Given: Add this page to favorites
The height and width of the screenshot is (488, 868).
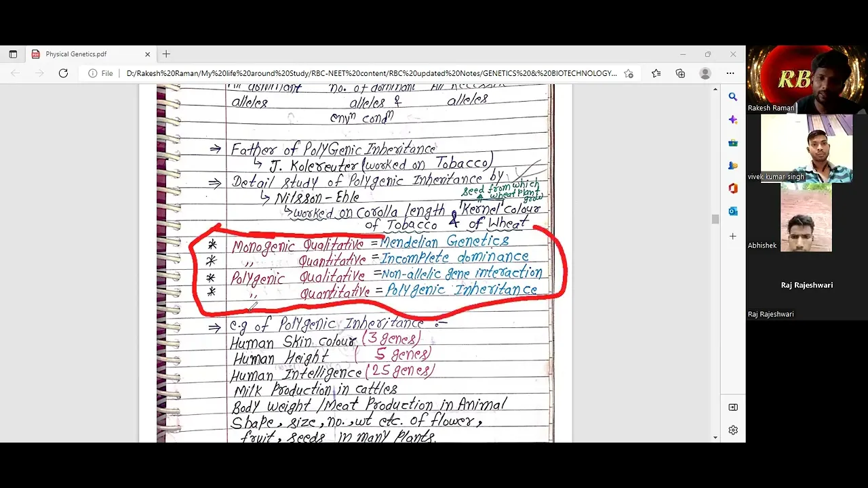Looking at the screenshot, I should (x=629, y=73).
